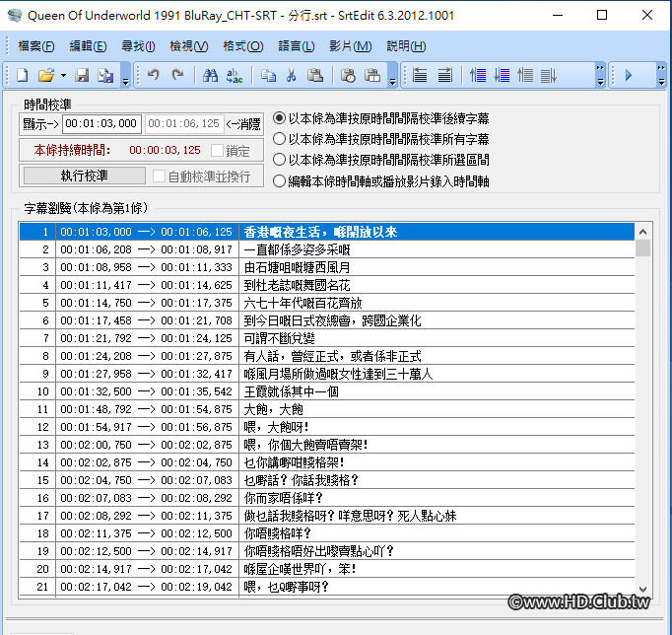The height and width of the screenshot is (635, 672).
Task: Open the 說明(H) menu
Action: [x=406, y=46]
